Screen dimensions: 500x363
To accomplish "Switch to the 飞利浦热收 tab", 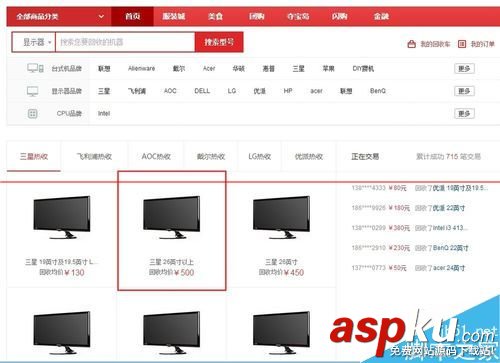I will (x=94, y=156).
